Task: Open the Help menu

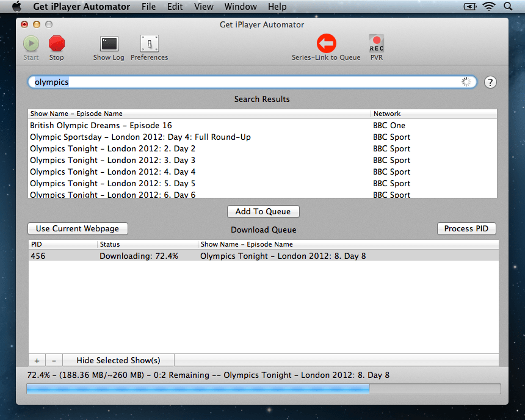Action: coord(277,6)
